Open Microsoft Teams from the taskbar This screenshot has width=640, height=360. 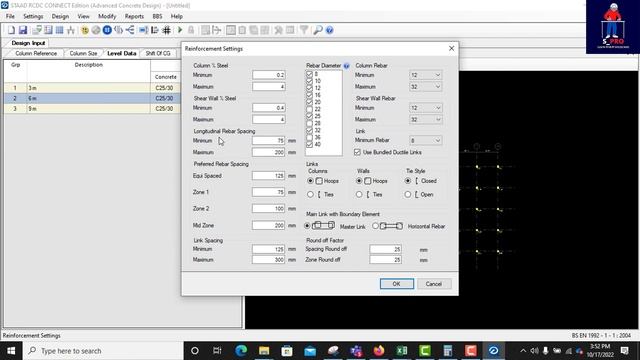pyautogui.click(x=356, y=351)
